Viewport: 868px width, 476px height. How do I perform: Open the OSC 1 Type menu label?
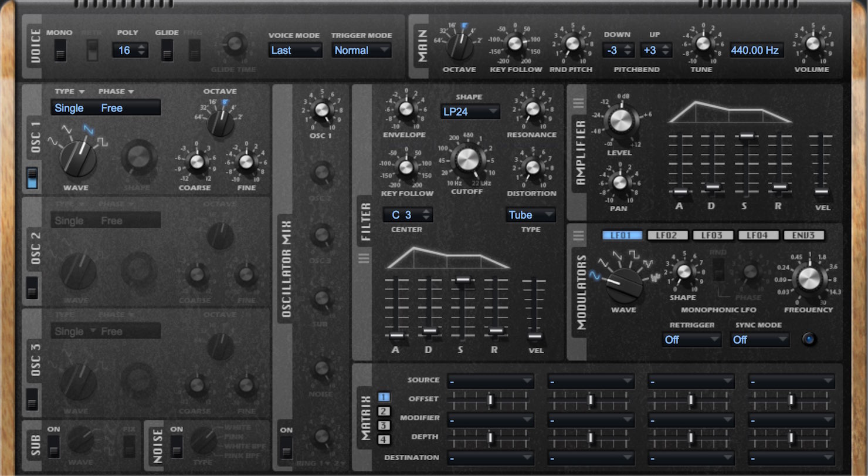(70, 92)
